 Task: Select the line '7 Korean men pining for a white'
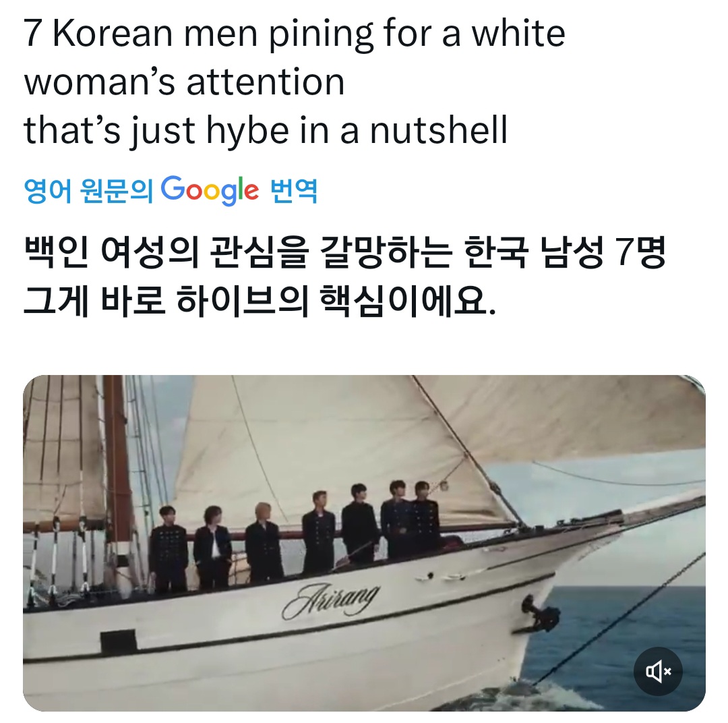coord(295,34)
